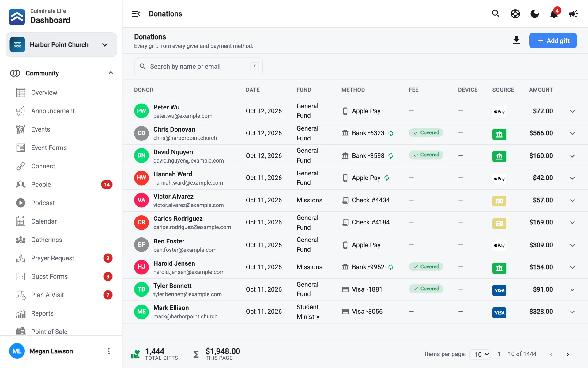588x368 pixels.
Task: Open the megaphone announcements icon in header
Action: (x=573, y=14)
